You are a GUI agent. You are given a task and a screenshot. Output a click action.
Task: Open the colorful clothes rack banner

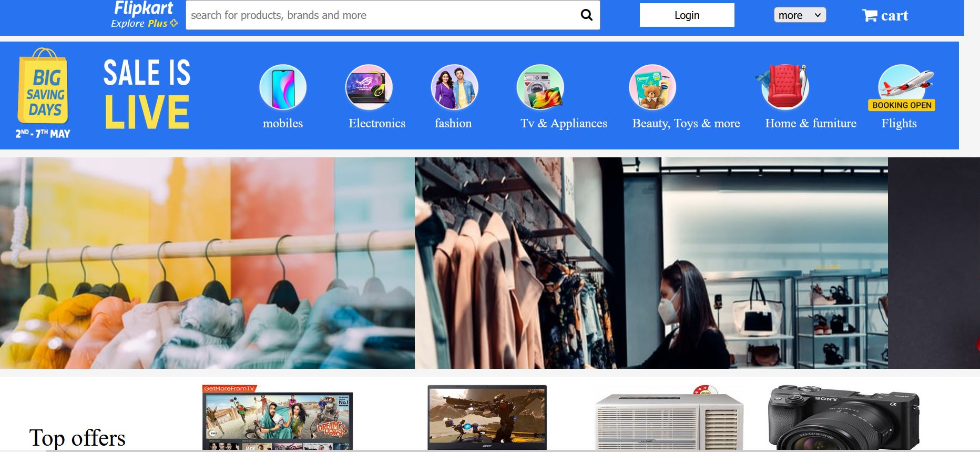[x=207, y=263]
